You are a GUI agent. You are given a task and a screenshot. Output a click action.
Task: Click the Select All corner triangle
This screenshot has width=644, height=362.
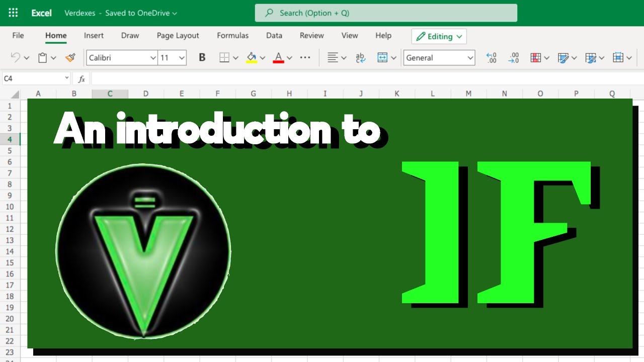[14, 94]
